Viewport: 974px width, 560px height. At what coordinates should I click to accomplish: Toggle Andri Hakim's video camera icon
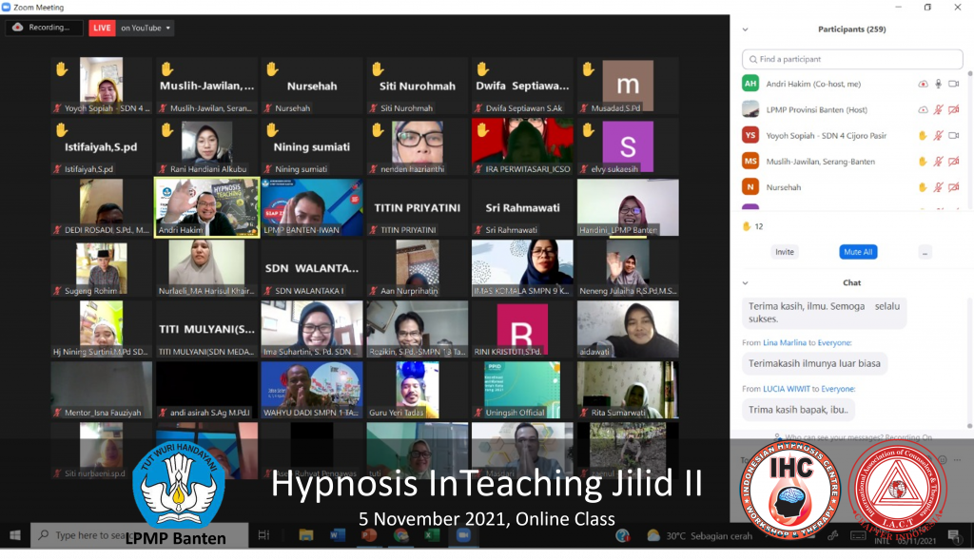954,84
